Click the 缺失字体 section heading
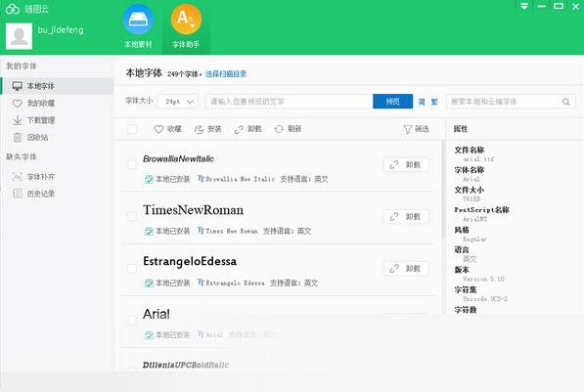 pyautogui.click(x=22, y=156)
